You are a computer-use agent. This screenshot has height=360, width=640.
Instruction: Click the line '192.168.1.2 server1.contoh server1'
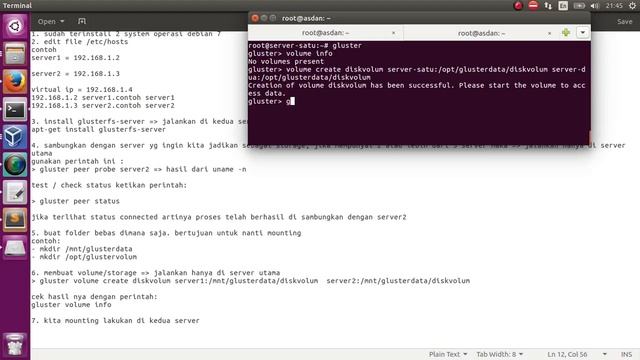pos(103,98)
